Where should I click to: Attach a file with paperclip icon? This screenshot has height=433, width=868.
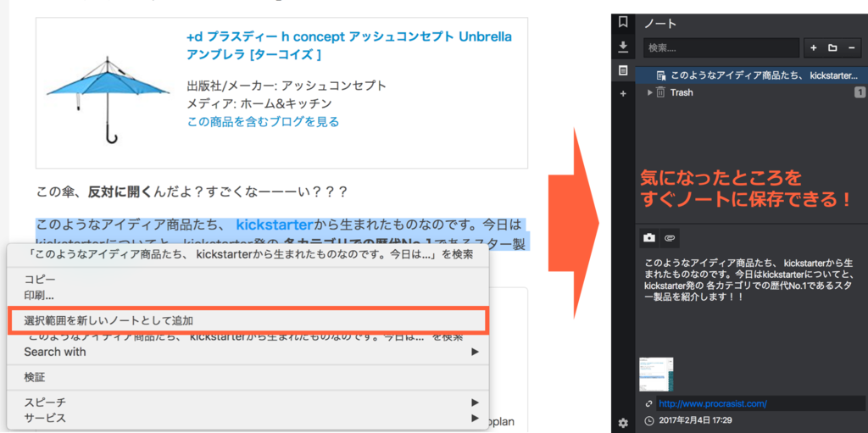(x=670, y=237)
